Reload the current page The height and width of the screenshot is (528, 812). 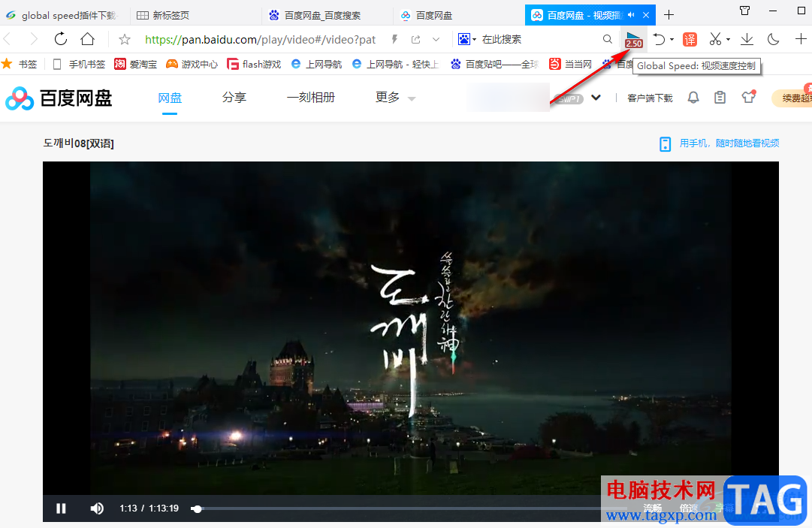pos(61,39)
